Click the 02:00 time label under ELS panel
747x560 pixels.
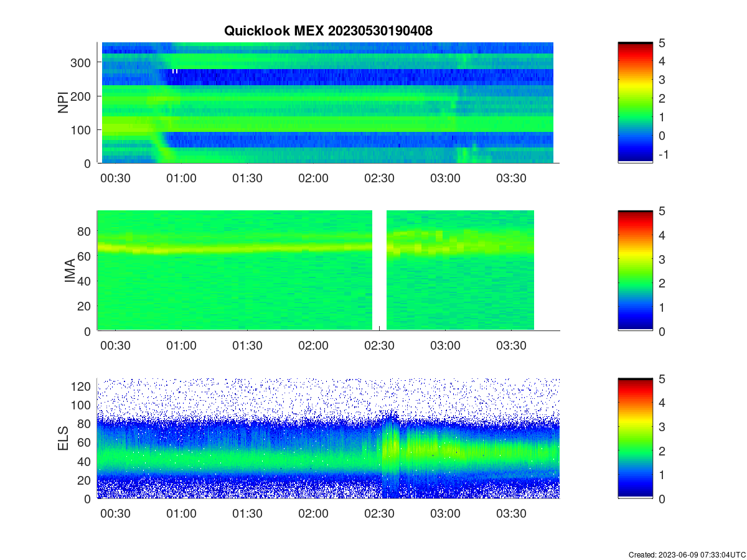[313, 514]
